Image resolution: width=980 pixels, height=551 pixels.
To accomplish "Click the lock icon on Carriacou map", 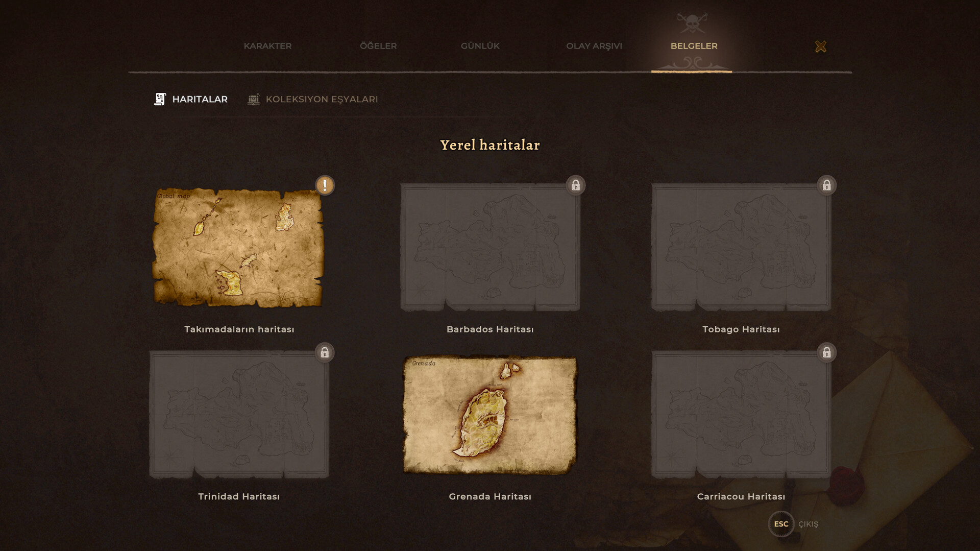I will coord(827,352).
